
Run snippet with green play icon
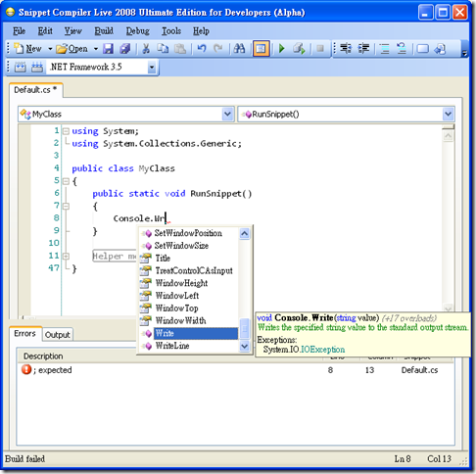coord(282,49)
